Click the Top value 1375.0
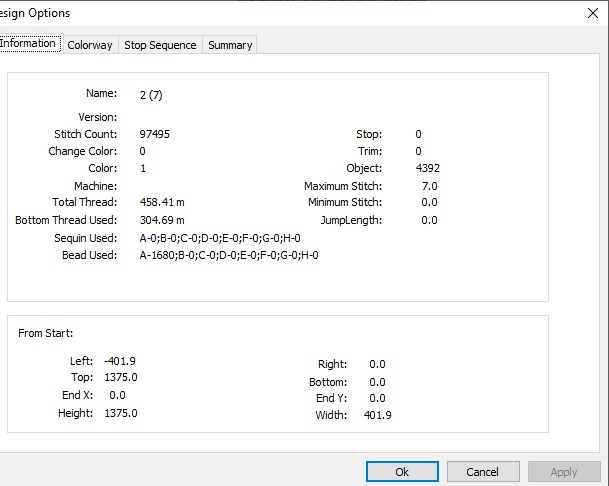609x486 pixels. [x=121, y=377]
